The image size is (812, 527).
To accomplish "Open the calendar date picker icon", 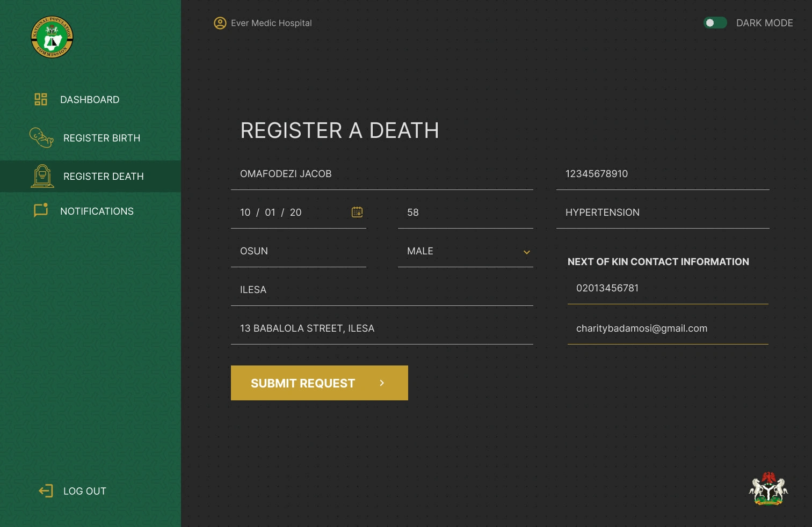I will pos(357,212).
